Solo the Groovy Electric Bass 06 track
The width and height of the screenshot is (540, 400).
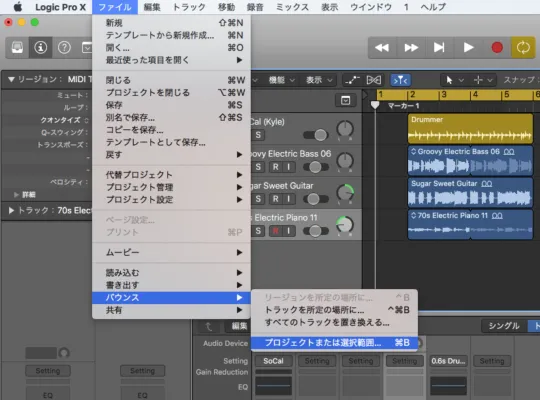pos(258,167)
